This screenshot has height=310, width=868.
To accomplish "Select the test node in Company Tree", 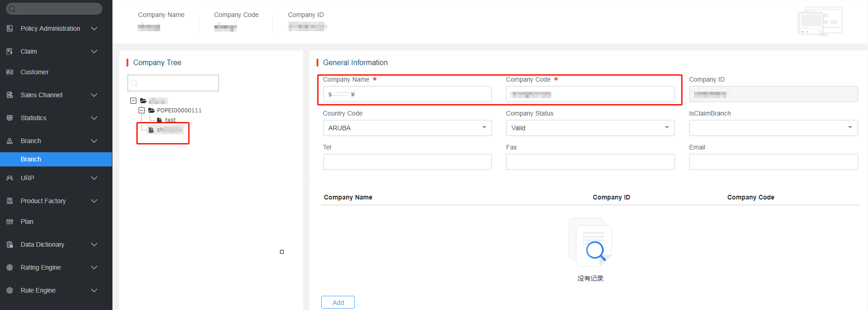I will tap(170, 120).
